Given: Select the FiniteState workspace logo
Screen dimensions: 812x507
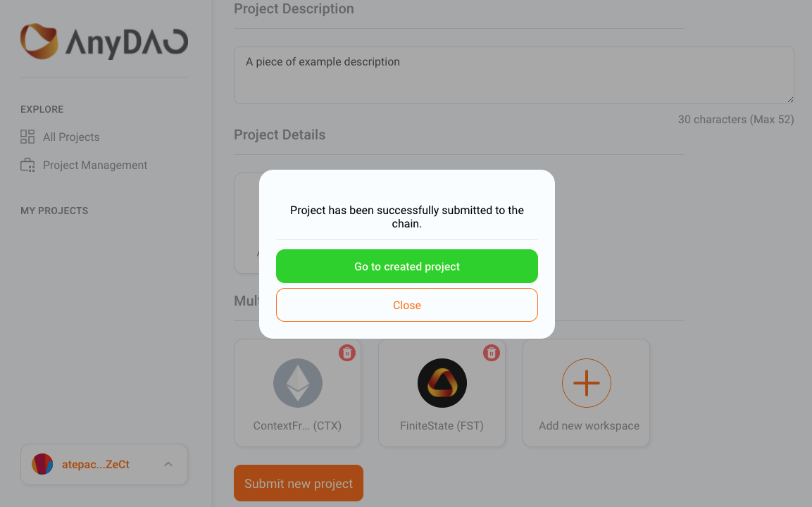Looking at the screenshot, I should 442,383.
